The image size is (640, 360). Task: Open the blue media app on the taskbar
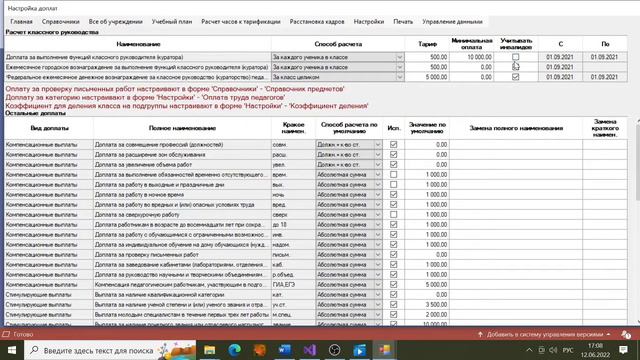[360, 350]
